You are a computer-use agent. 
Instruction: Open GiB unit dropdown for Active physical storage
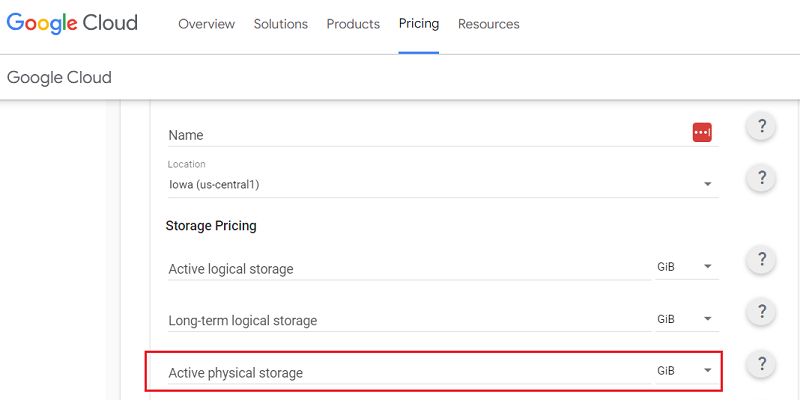pos(685,371)
